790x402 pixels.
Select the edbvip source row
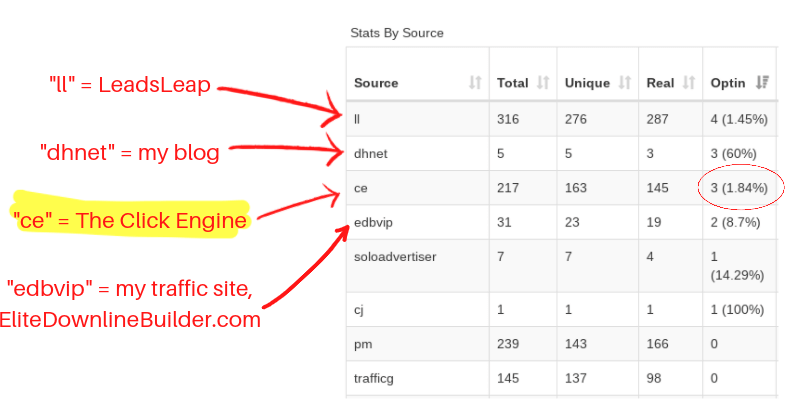click(562, 222)
